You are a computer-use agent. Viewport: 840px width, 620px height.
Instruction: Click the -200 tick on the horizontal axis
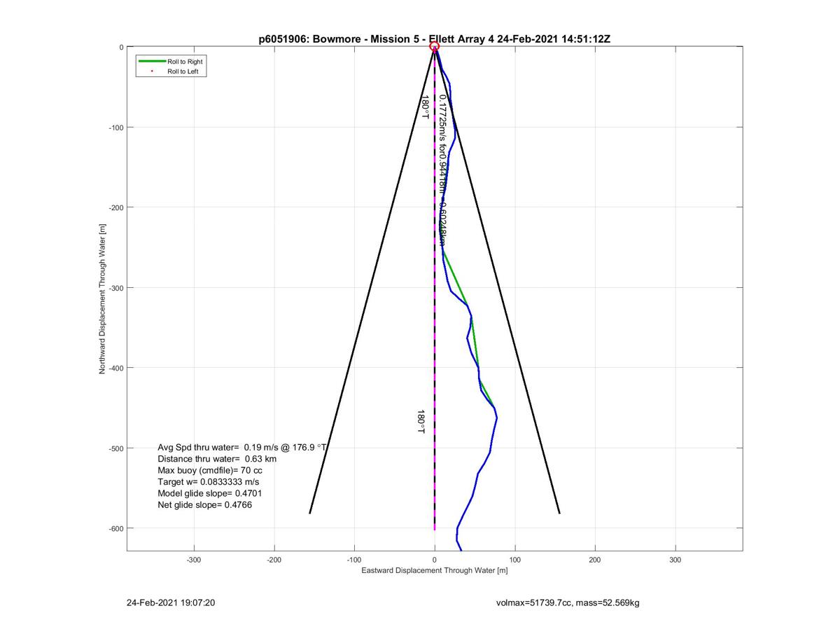pos(274,560)
